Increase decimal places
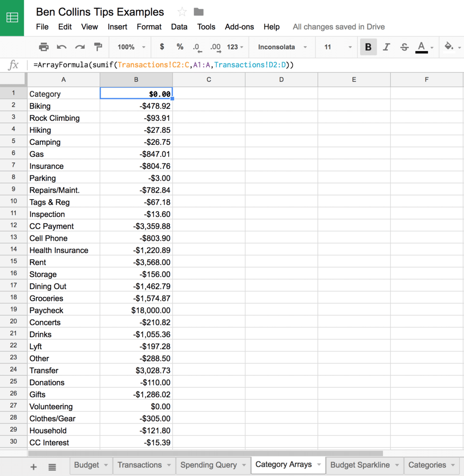This screenshot has width=464, height=476. (215, 47)
